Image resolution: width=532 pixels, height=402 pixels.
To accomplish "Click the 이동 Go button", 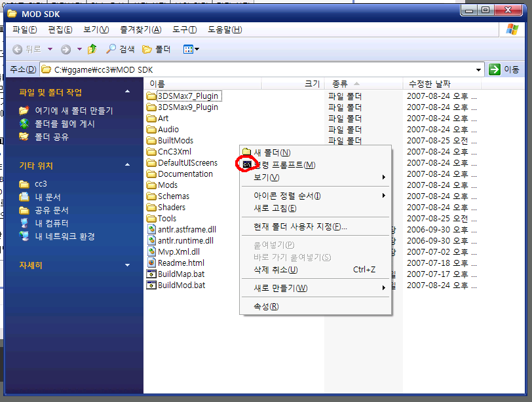I will (504, 69).
